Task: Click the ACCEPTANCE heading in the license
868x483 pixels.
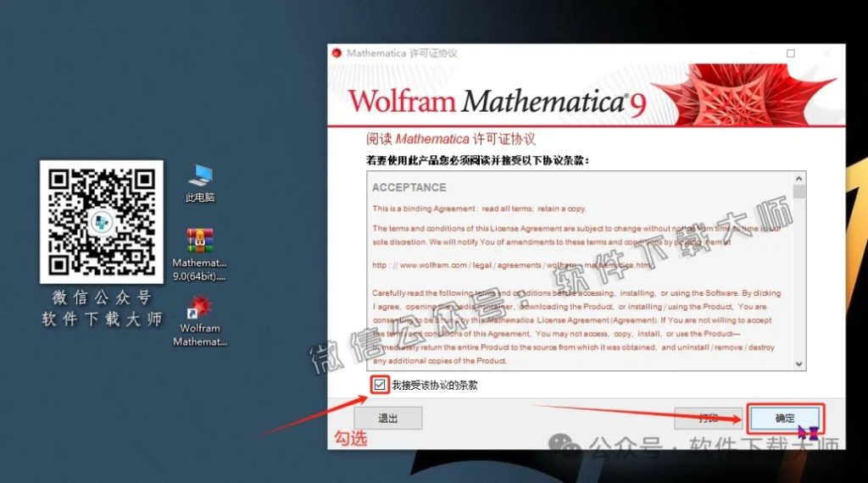Action: point(409,187)
